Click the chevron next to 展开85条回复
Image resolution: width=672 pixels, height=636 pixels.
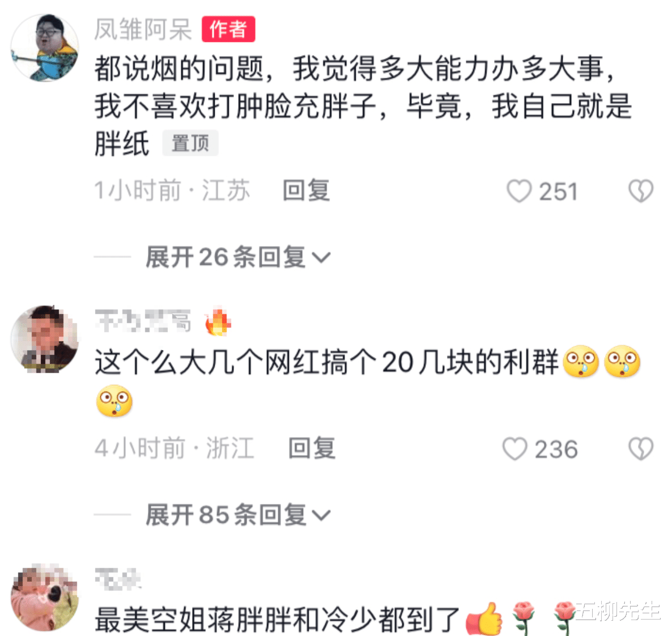(x=321, y=515)
